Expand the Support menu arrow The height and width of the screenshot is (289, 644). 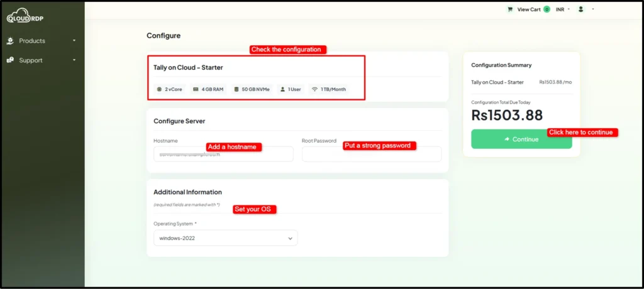coord(74,60)
